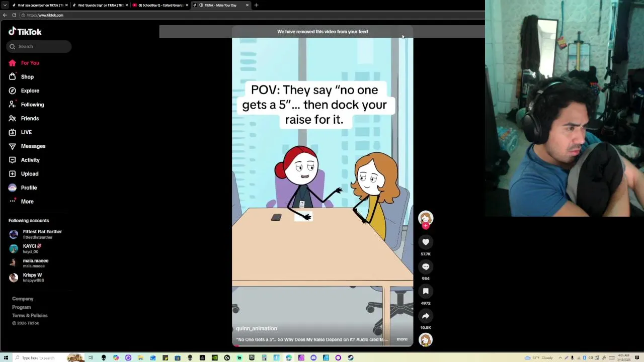Bookmark the video to favorites

tap(426, 291)
